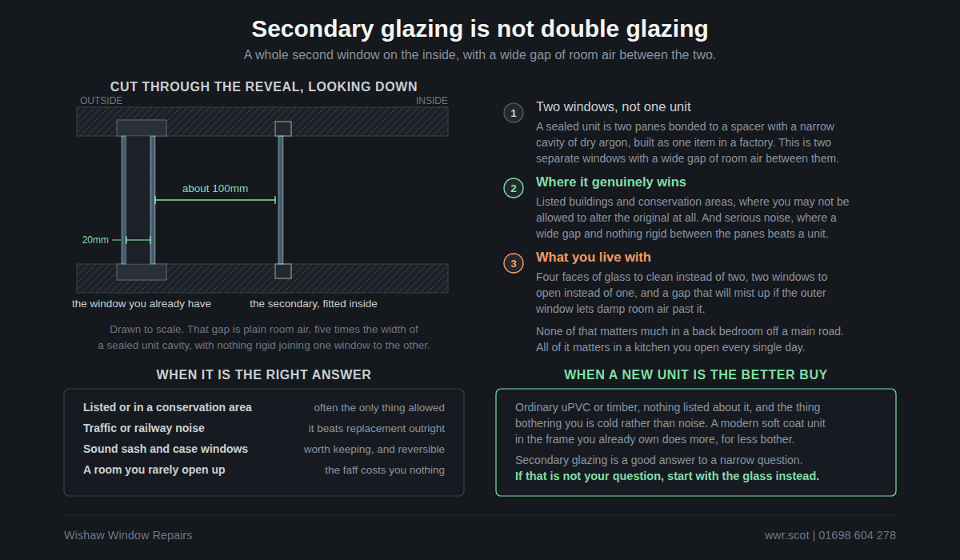The width and height of the screenshot is (960, 560).
Task: Click the secondary window bottom frame square
Action: tap(283, 271)
